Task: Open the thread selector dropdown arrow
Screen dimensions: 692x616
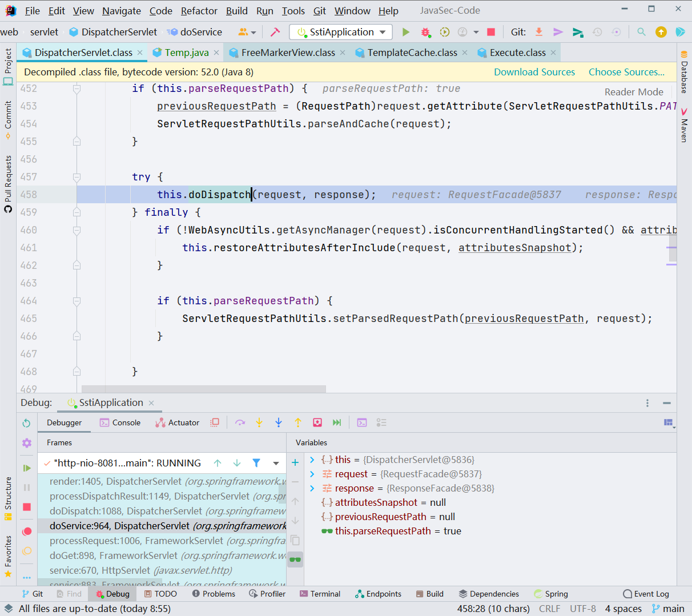Action: pyautogui.click(x=276, y=463)
